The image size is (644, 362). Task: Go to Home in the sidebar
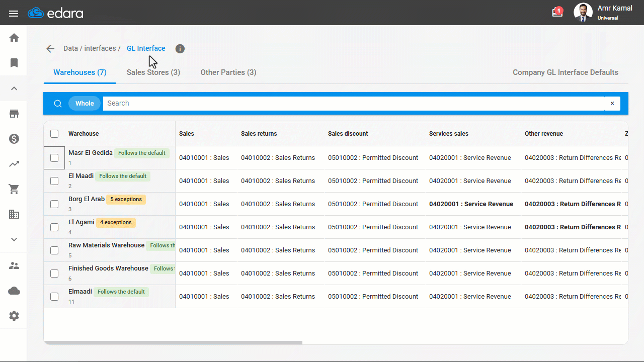(14, 38)
